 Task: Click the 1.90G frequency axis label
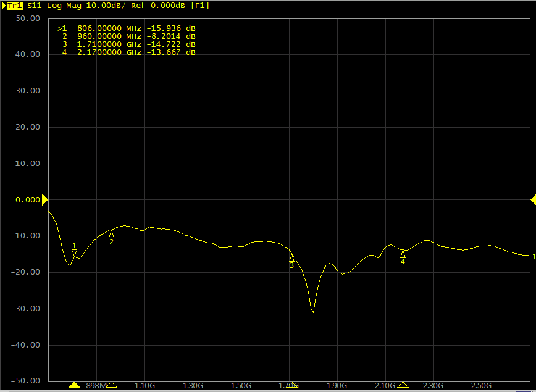(337, 386)
